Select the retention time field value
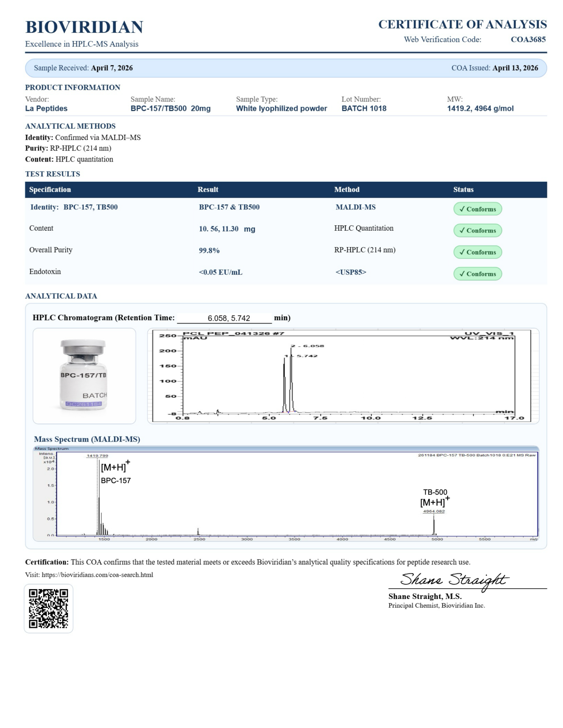563x728 pixels. (229, 318)
